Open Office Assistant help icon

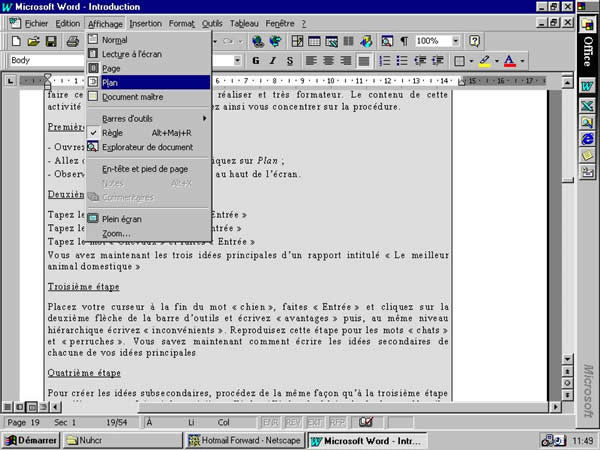[x=474, y=41]
